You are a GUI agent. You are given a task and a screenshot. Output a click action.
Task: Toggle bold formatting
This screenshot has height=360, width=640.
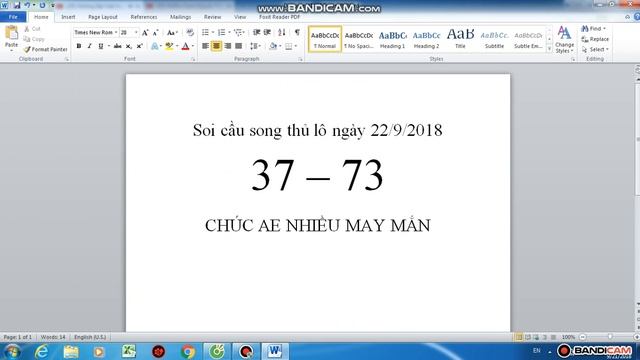click(79, 46)
